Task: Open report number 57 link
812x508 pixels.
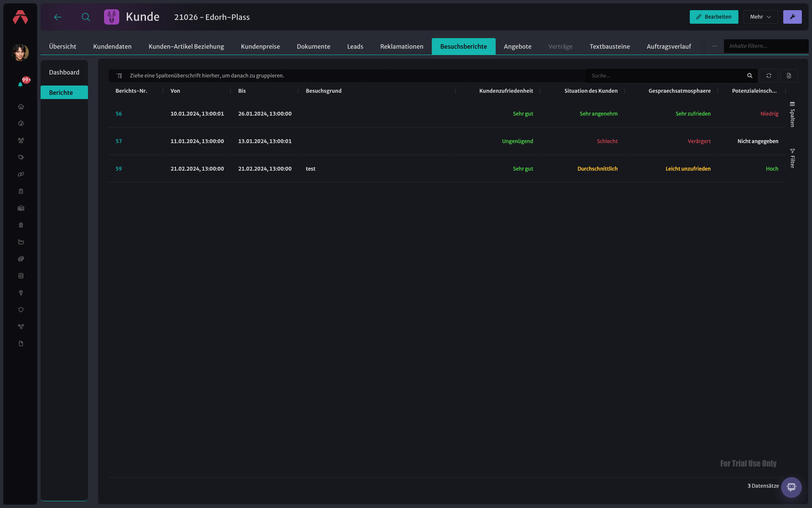Action: (x=119, y=141)
